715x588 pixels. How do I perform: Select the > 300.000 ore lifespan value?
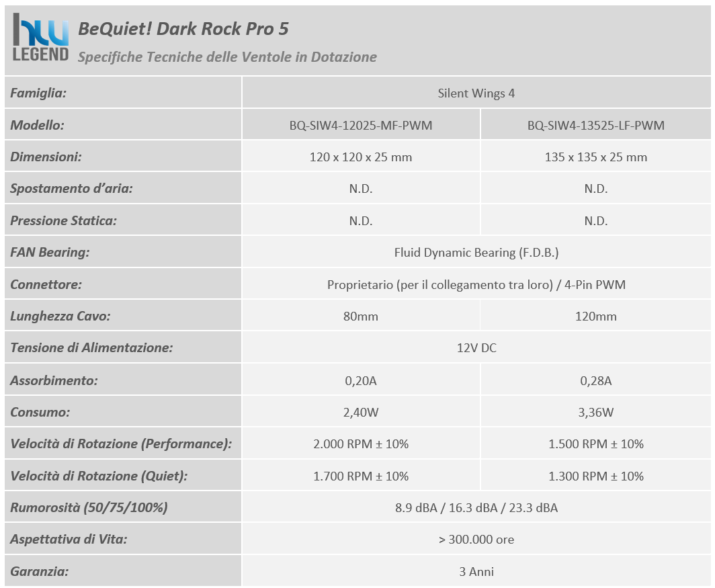[476, 540]
